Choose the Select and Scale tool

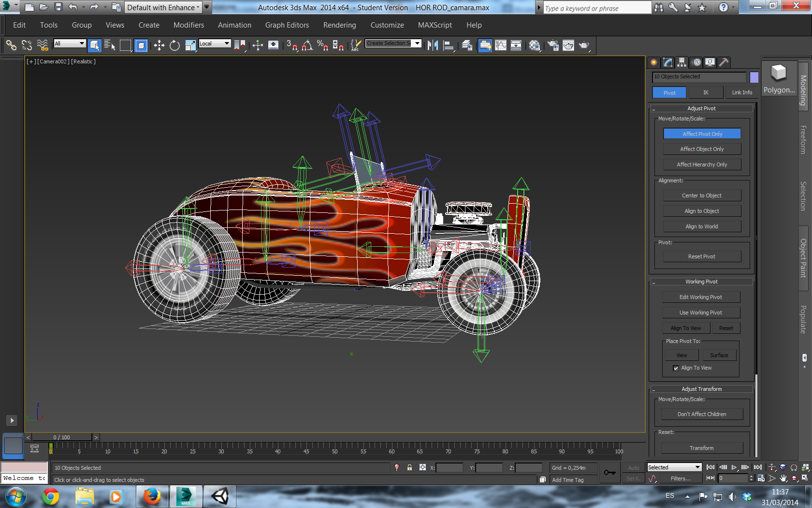tap(190, 45)
